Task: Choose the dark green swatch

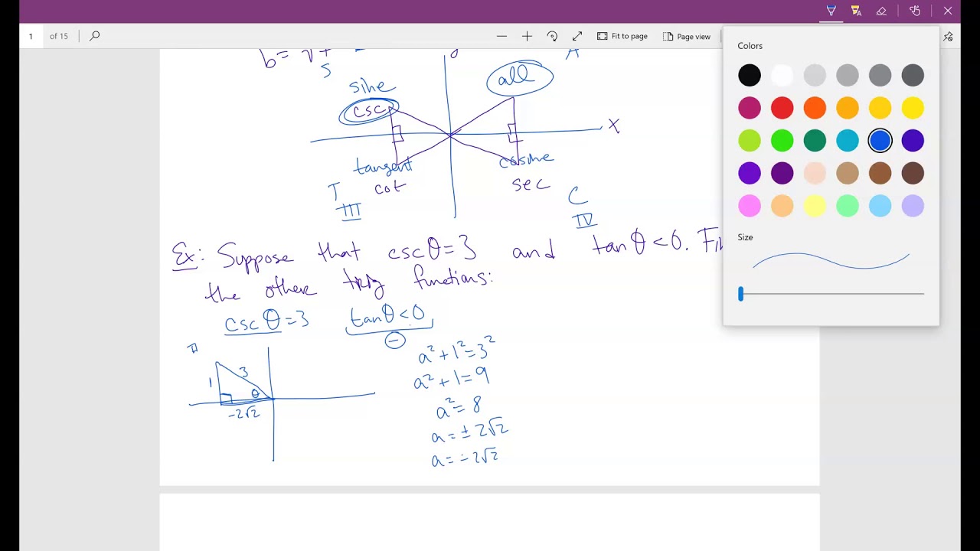Action: coord(815,141)
